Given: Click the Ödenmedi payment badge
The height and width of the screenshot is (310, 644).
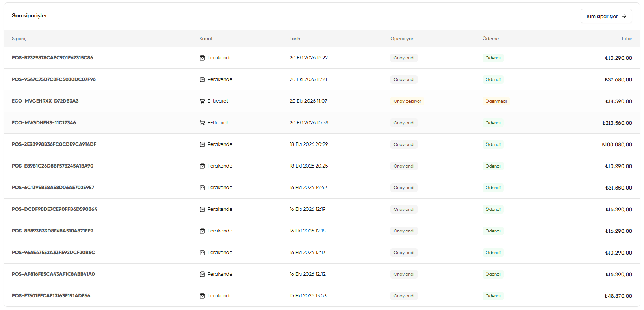Looking at the screenshot, I should click(496, 101).
